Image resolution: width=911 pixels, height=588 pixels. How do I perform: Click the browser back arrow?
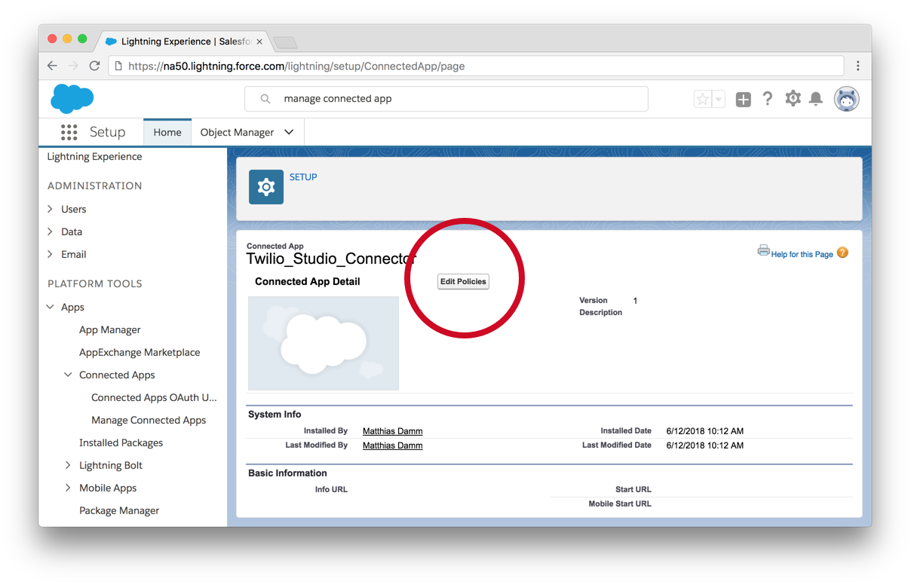pyautogui.click(x=52, y=66)
